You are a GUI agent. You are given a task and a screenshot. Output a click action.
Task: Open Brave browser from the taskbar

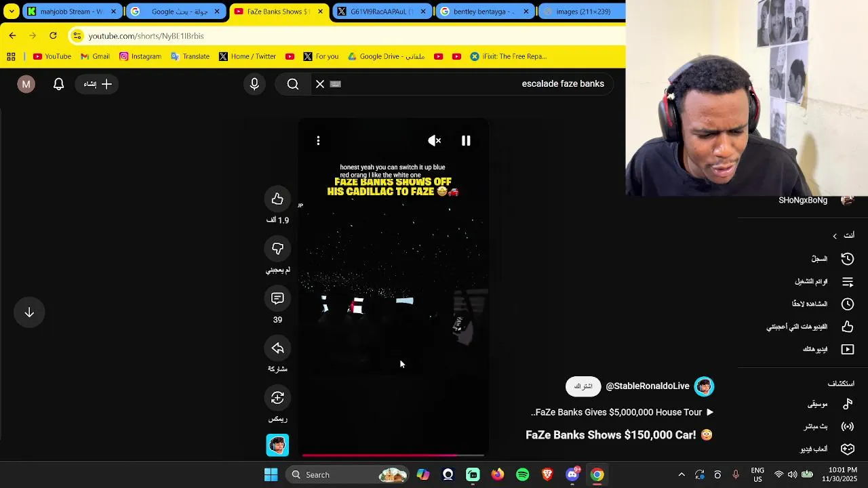pos(547,474)
